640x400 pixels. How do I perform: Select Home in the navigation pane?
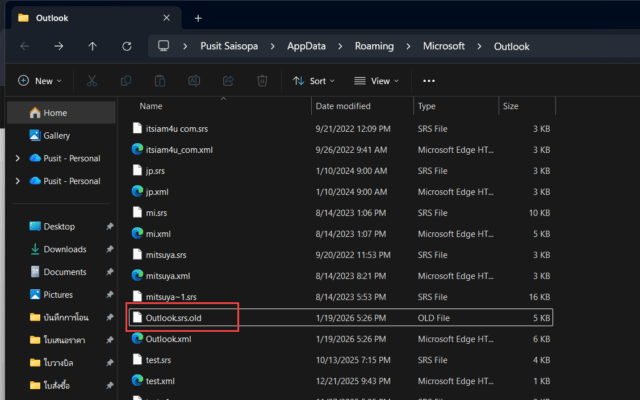pyautogui.click(x=62, y=113)
